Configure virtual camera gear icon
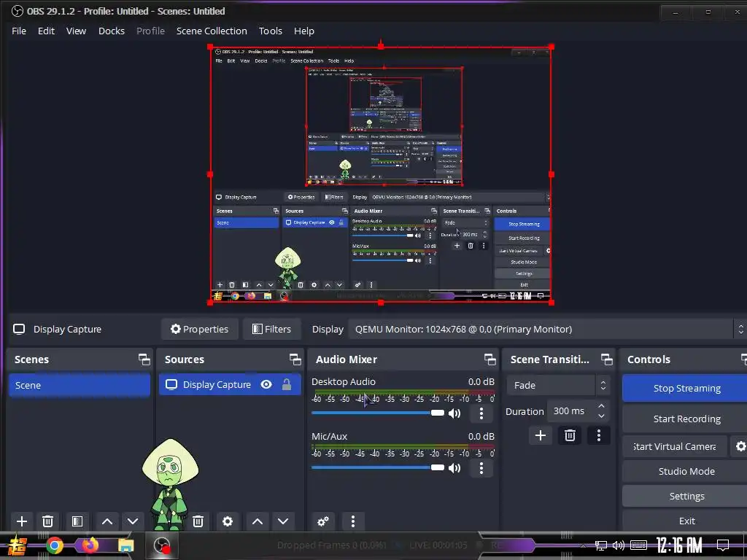 pyautogui.click(x=740, y=446)
